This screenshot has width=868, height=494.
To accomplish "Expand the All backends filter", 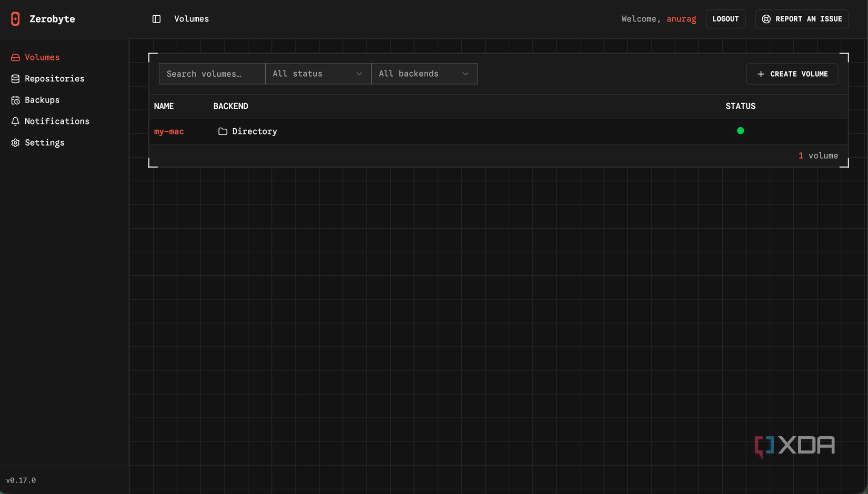I will (x=424, y=74).
